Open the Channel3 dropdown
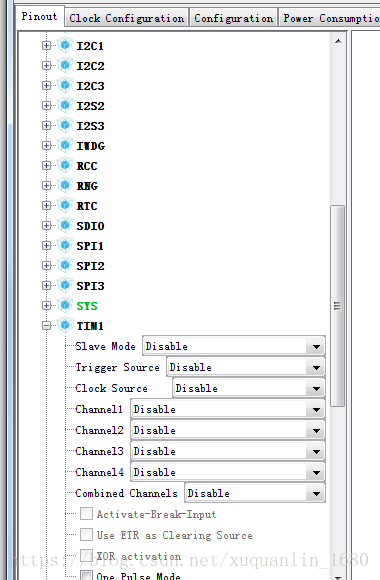Image resolution: width=380 pixels, height=580 pixels. click(x=228, y=452)
